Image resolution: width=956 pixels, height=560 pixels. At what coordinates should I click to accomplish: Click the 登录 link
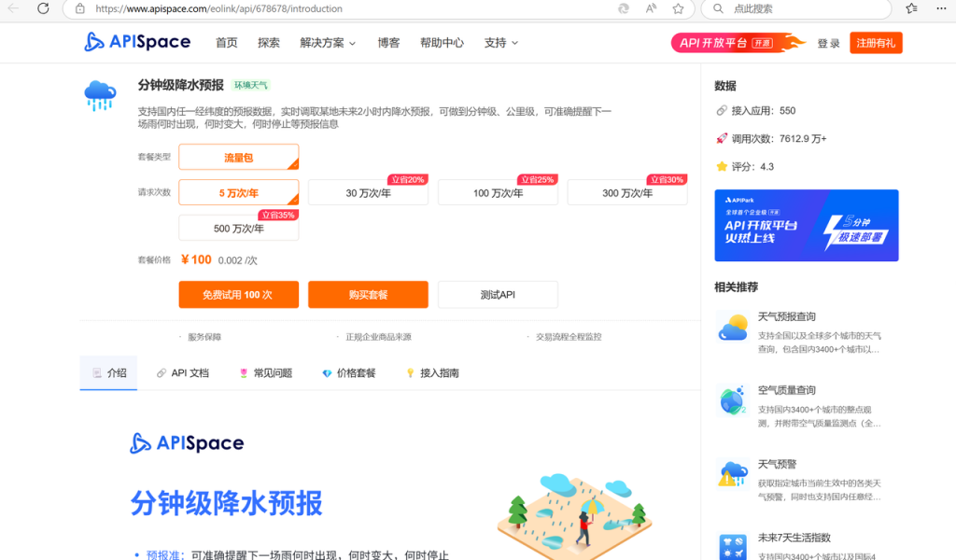[829, 43]
